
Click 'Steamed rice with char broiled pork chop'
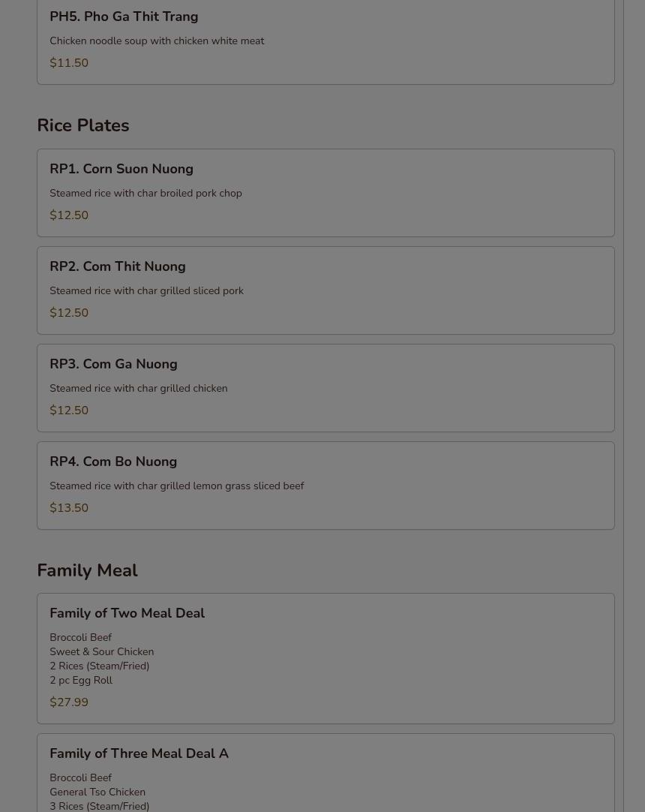146,193
